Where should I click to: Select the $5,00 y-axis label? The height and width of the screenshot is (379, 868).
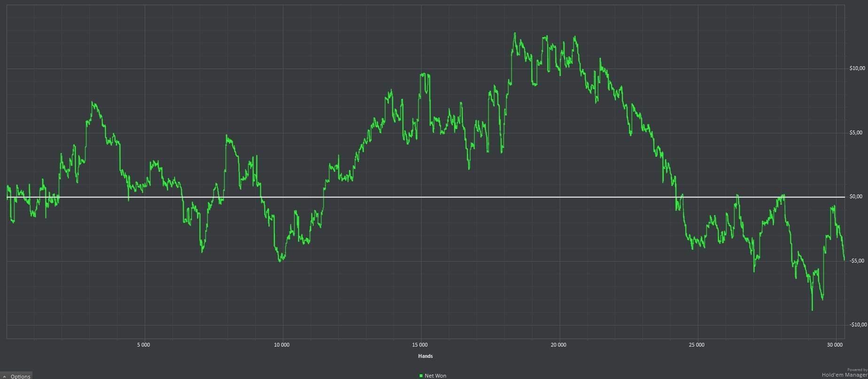[857, 132]
